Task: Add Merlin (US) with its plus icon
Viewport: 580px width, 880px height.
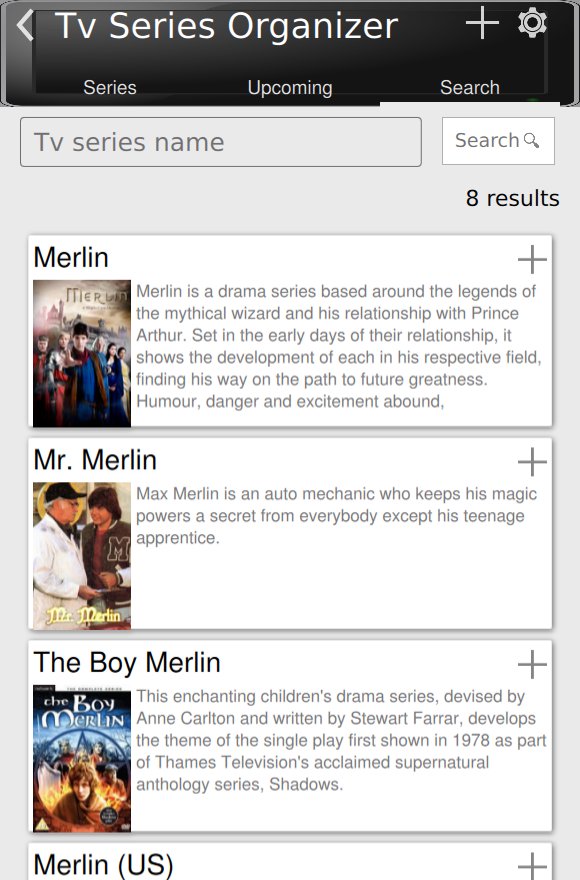Action: (x=532, y=866)
